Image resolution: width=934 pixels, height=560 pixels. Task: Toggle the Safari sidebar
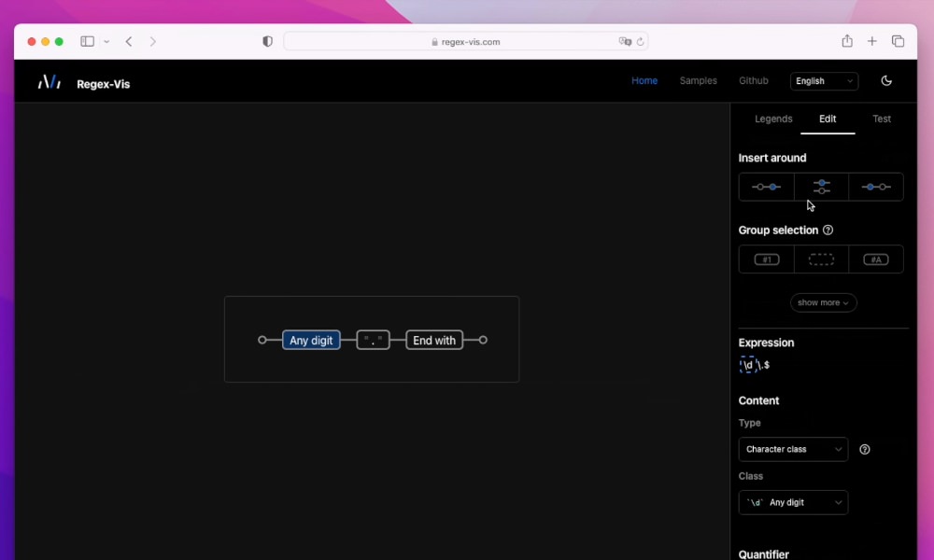tap(85, 41)
